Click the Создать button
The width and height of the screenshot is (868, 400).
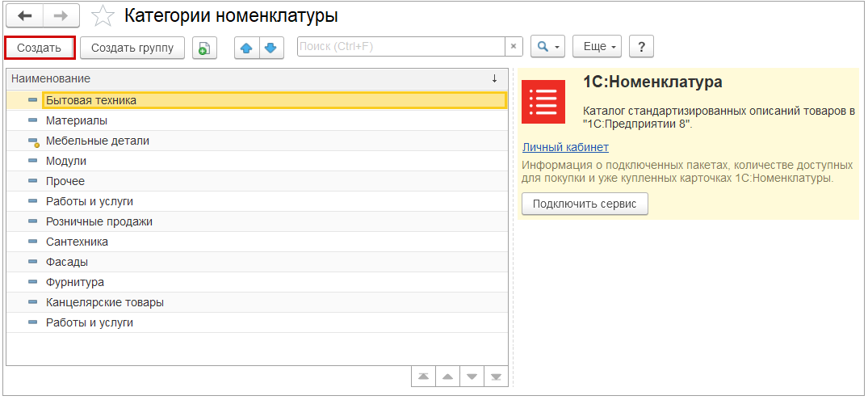pos(40,48)
